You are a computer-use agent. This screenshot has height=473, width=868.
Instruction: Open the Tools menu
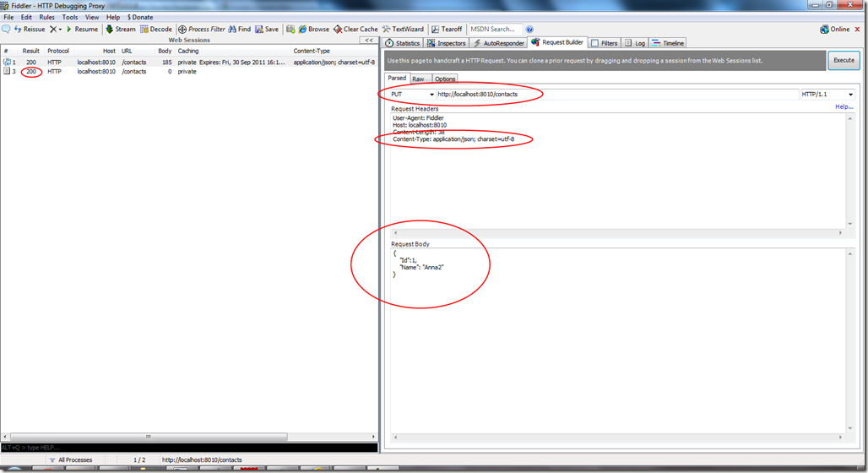click(70, 17)
